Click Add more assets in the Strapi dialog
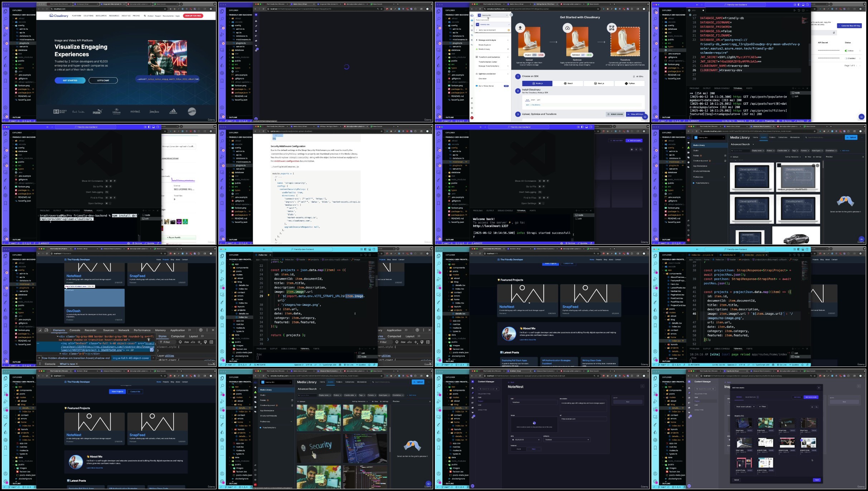Viewport: 868px width, 491px height. point(811,397)
